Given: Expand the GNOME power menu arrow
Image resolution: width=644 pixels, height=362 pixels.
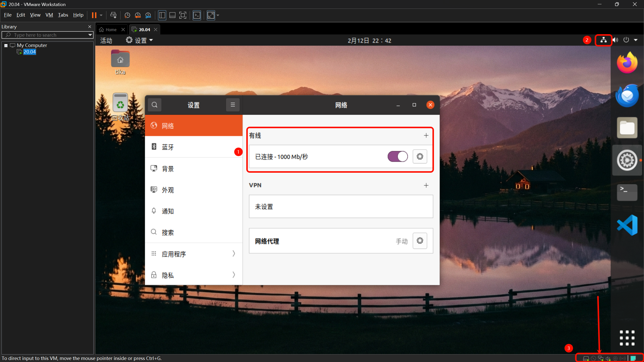Looking at the screenshot, I should coord(636,40).
